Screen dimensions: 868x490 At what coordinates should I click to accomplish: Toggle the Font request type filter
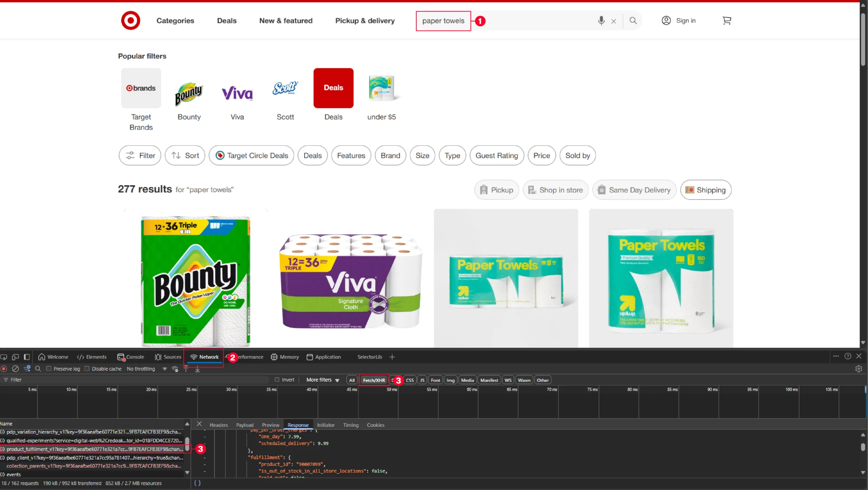435,380
